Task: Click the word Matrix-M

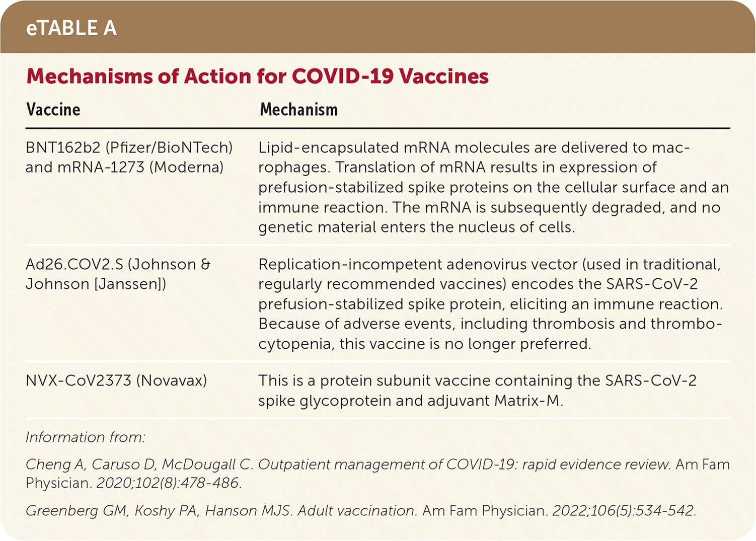Action: coord(527,401)
